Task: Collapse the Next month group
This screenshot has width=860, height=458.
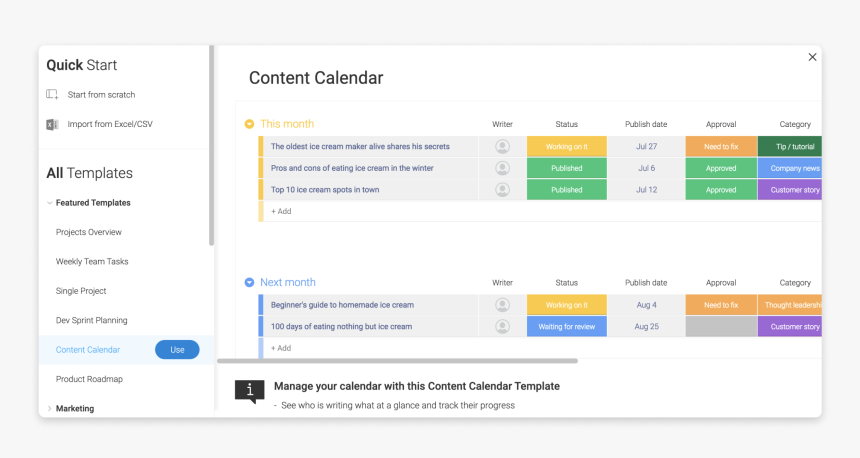Action: coord(250,282)
